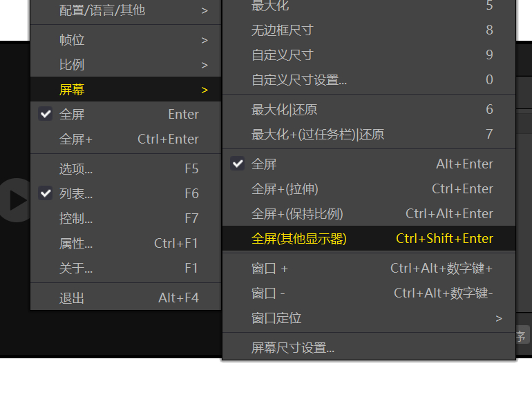
Task: Open 自定义尺寸设置... dialog
Action: (x=369, y=79)
